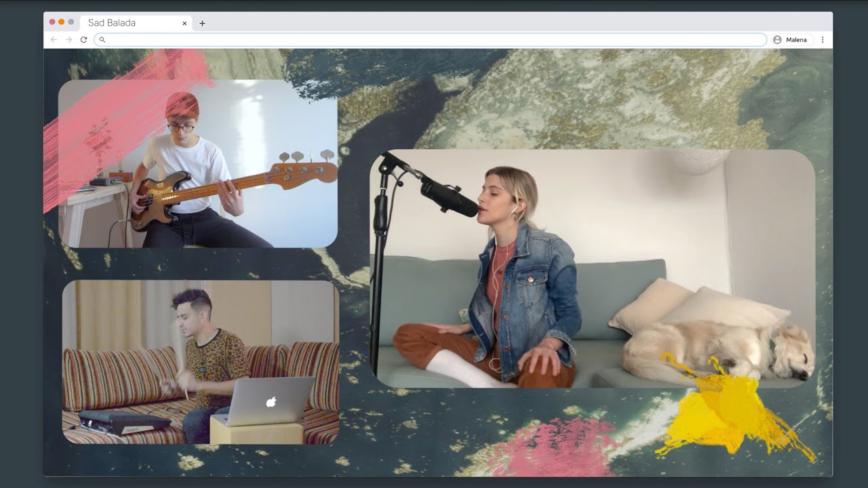Open a new tab with the plus button
This screenshot has height=488, width=868.
[x=202, y=23]
